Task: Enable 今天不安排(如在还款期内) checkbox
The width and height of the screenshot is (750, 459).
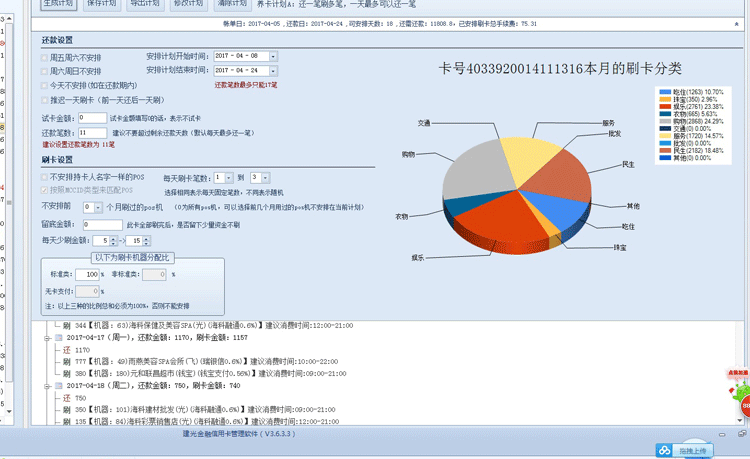Action: 44,86
